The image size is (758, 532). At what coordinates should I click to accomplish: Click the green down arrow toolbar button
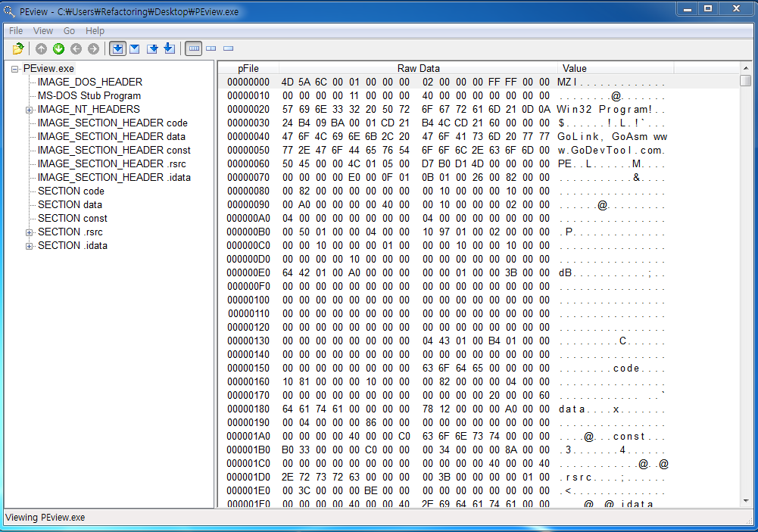(58, 48)
